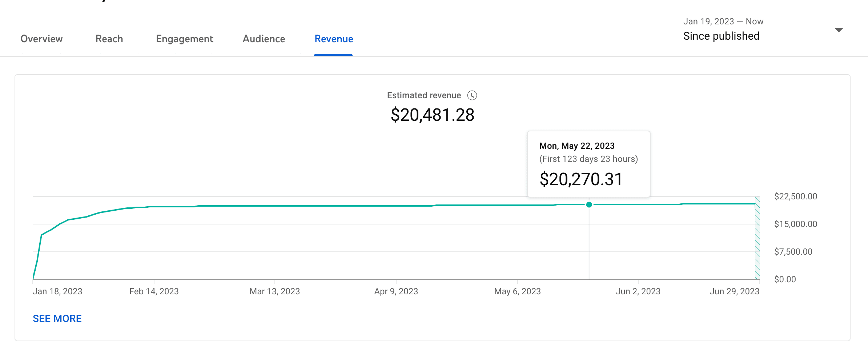
Task: Click the $22,500.00 y-axis label
Action: (795, 196)
